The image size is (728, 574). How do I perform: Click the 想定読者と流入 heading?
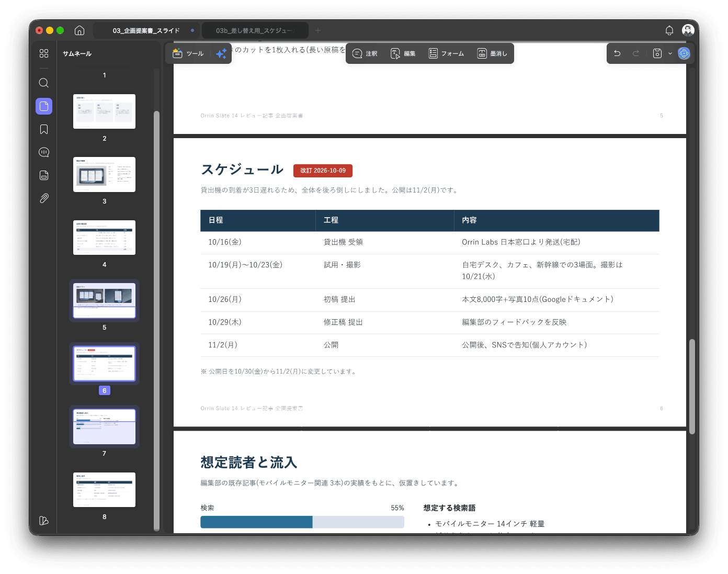click(x=249, y=463)
